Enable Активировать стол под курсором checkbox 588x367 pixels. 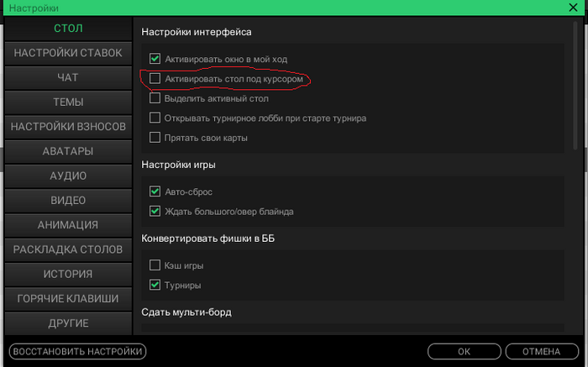pos(155,78)
